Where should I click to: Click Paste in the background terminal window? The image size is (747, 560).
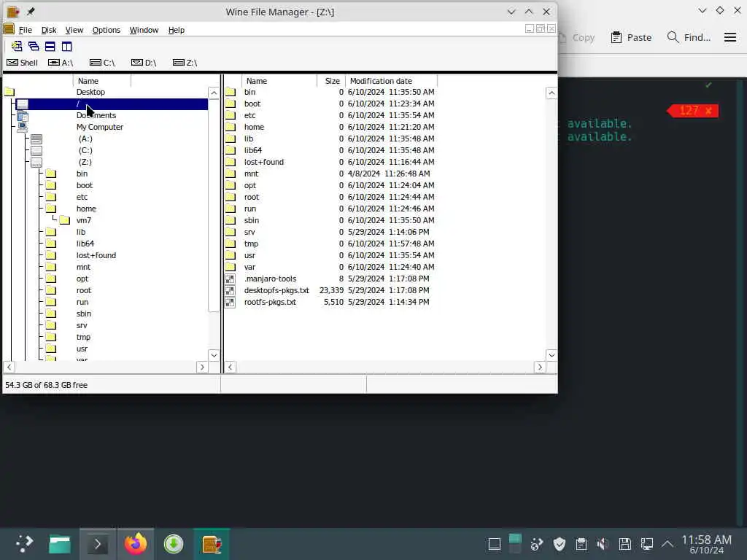(631, 37)
